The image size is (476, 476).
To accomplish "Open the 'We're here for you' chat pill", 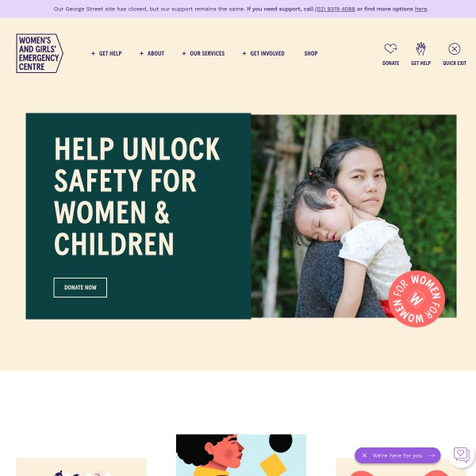I will (397, 455).
